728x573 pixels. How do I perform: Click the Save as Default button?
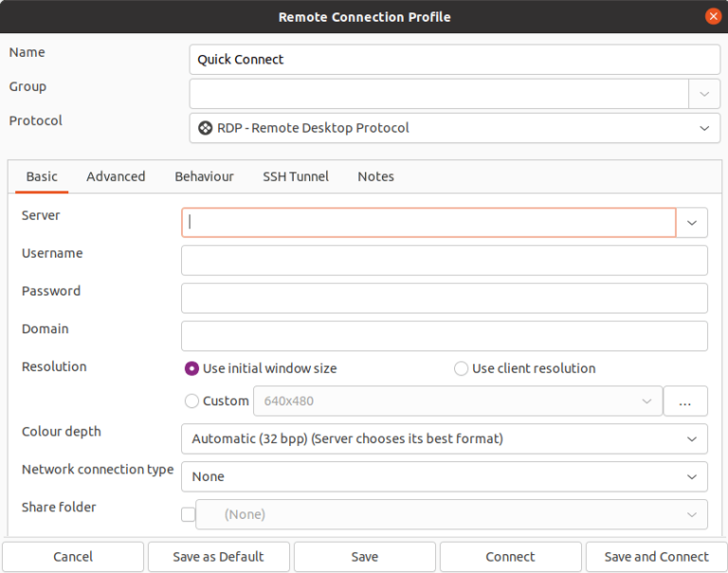point(218,557)
